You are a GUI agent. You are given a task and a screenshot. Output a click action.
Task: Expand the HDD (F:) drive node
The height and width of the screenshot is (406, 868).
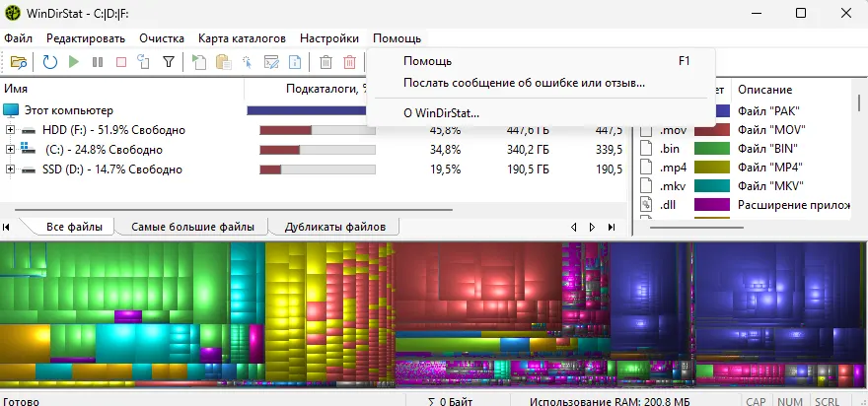click(11, 130)
